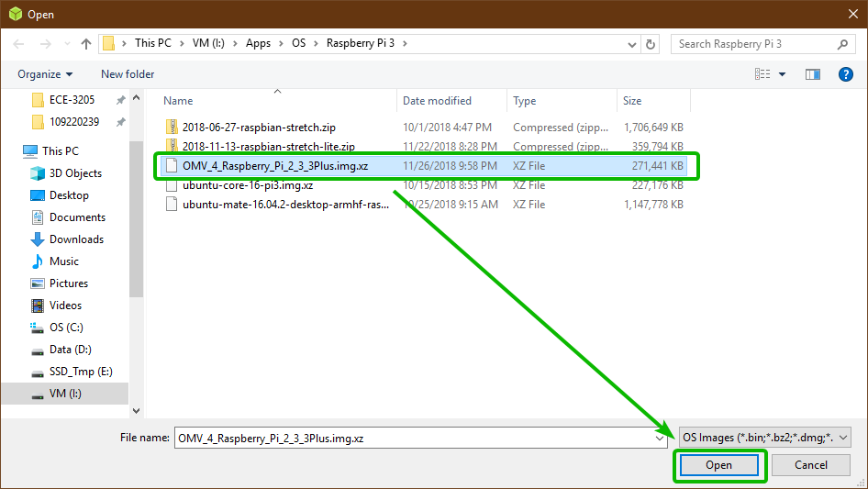This screenshot has width=868, height=489.
Task: Click file icon of ubuntu-mate file
Action: 172,205
